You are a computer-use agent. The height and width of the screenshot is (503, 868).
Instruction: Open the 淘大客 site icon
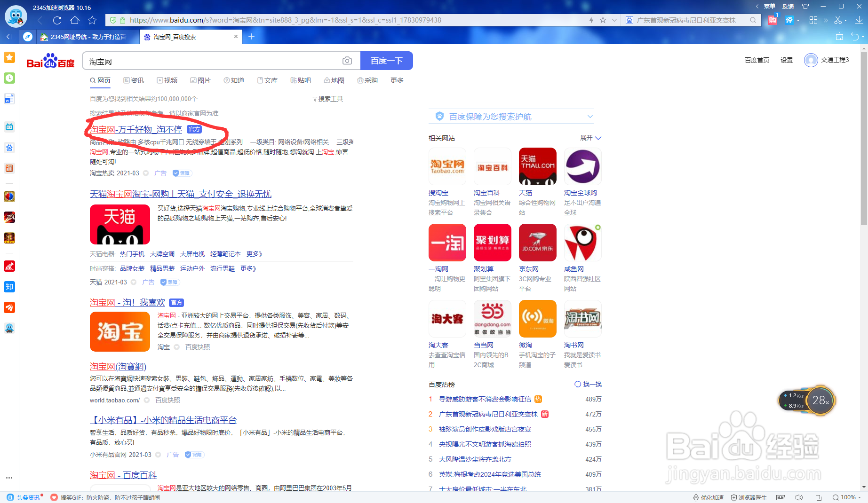(447, 319)
